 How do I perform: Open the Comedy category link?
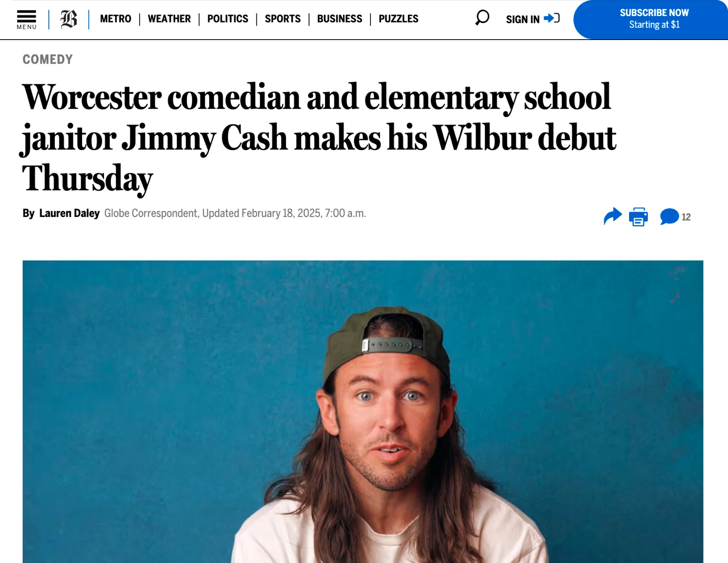(48, 59)
